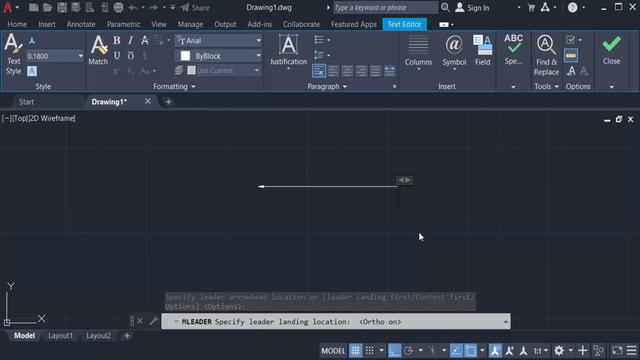
Task: Select left paragraph alignment
Action: pos(333,71)
